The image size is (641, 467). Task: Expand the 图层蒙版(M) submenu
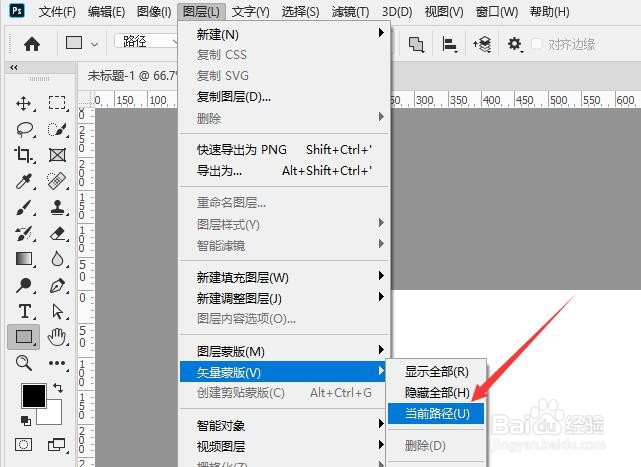[x=285, y=351]
